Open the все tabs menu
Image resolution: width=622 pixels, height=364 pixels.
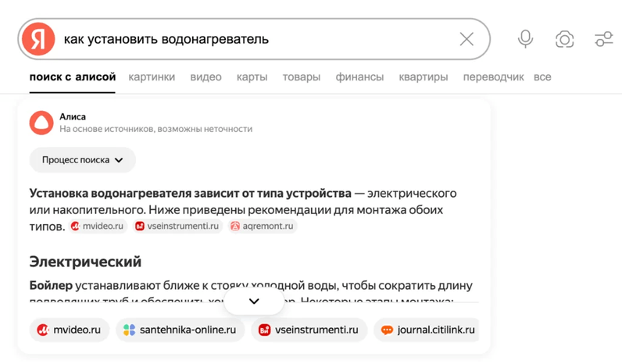point(542,77)
